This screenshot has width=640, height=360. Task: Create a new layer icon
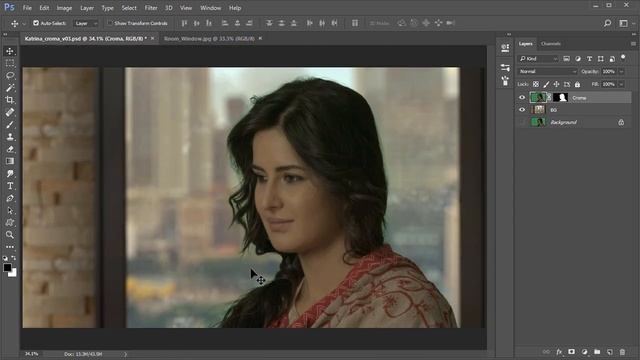[610, 351]
